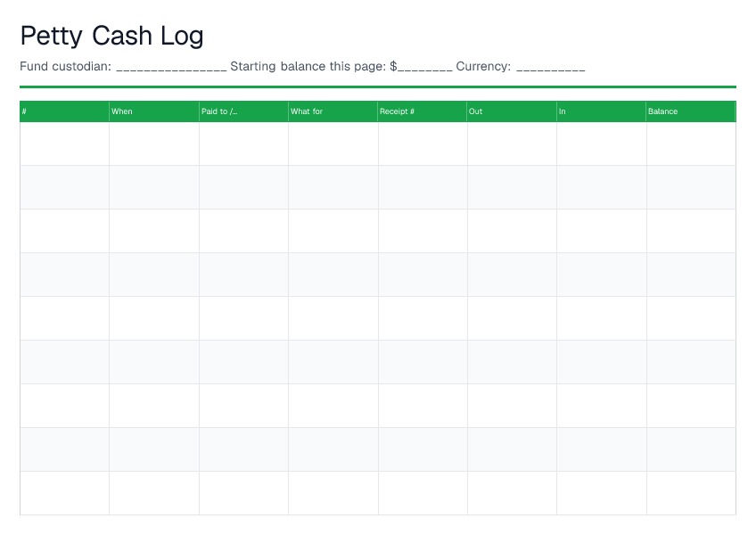Select the 'When' column header

coord(154,111)
